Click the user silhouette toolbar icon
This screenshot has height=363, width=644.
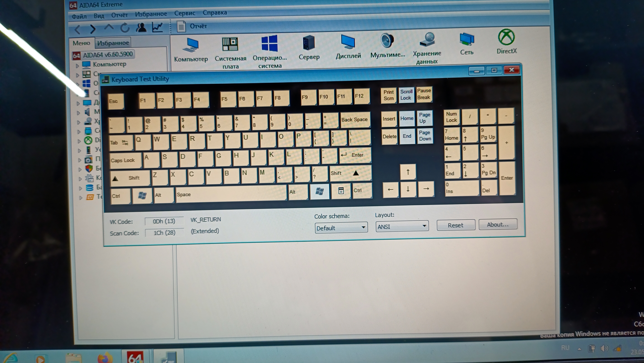141,27
